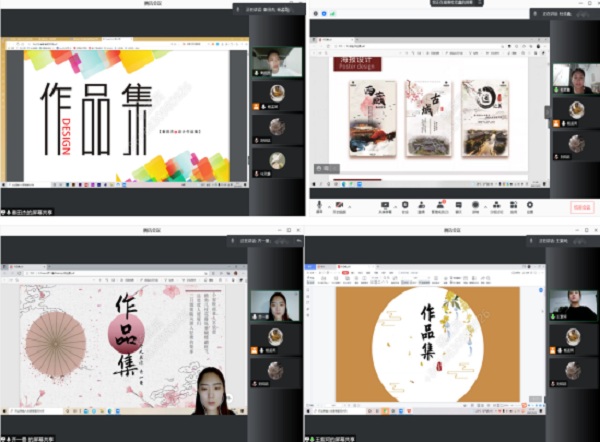Viewport: 600px width, 442px height.
Task: Select the 西藏 poster thumbnail
Action: tap(373, 119)
